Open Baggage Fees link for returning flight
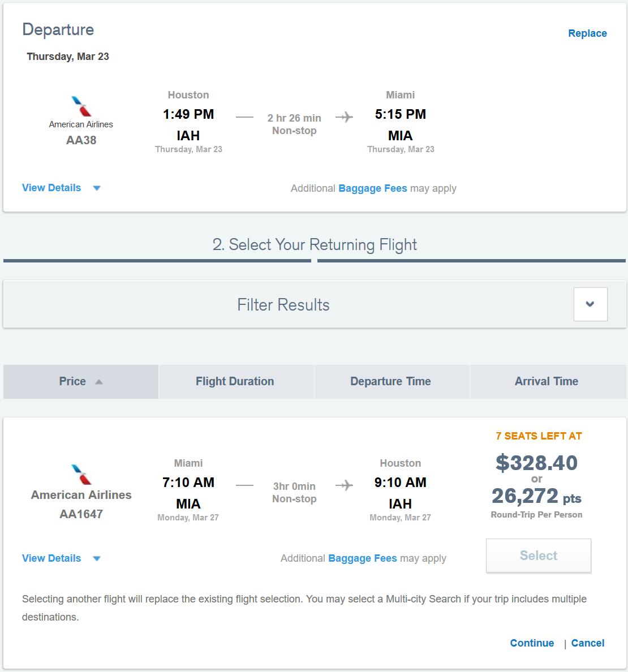This screenshot has height=672, width=628. pos(362,559)
